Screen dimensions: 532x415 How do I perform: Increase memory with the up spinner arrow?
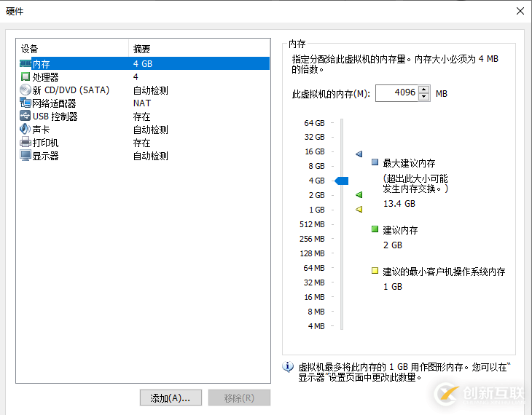(x=423, y=90)
